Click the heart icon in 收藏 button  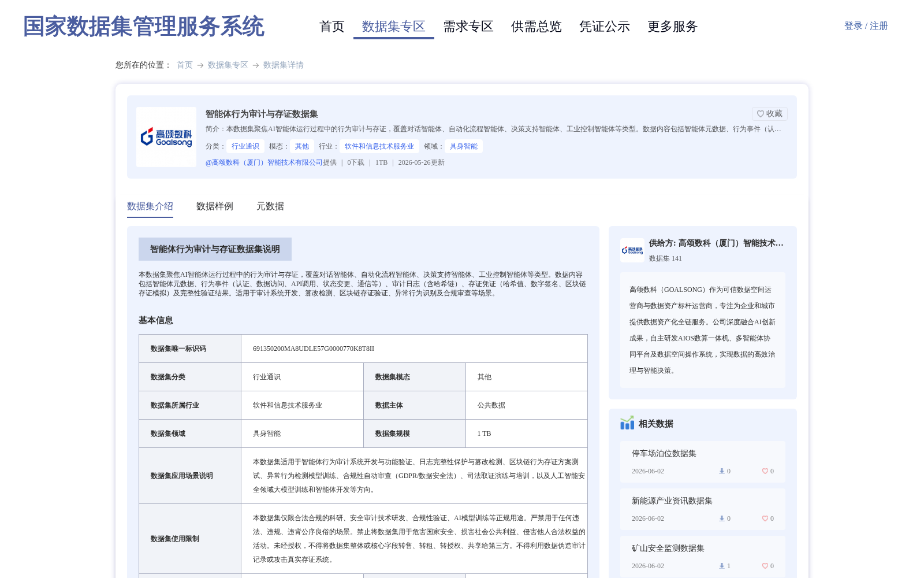(x=761, y=114)
